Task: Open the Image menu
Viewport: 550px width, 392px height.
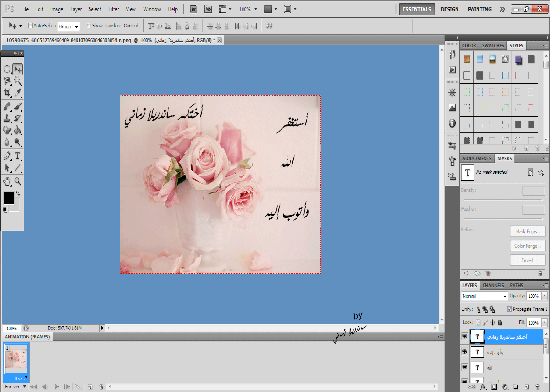Action: [56, 9]
